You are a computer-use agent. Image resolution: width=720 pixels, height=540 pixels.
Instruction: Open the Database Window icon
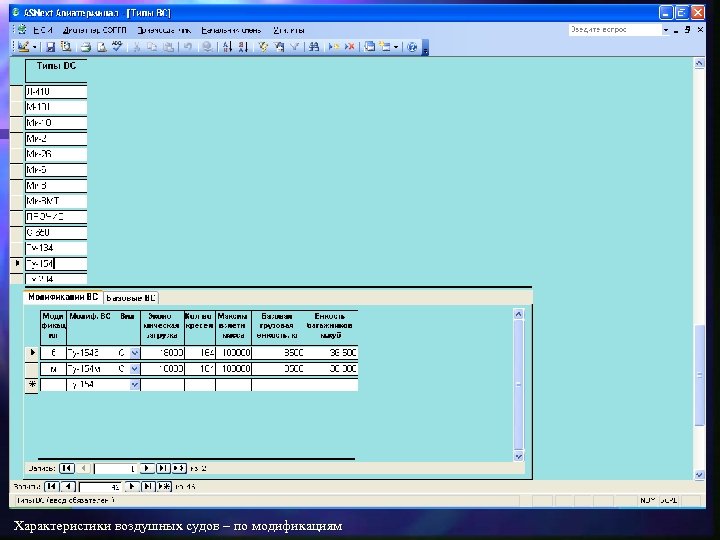click(x=370, y=47)
